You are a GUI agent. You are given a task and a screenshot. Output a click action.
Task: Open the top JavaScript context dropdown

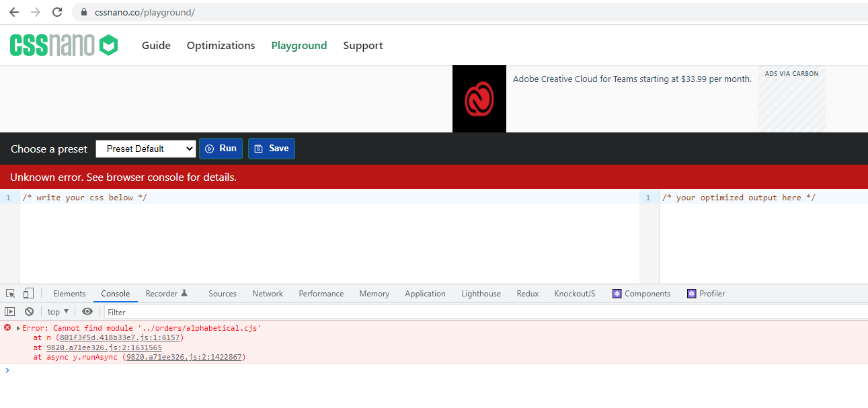click(58, 312)
